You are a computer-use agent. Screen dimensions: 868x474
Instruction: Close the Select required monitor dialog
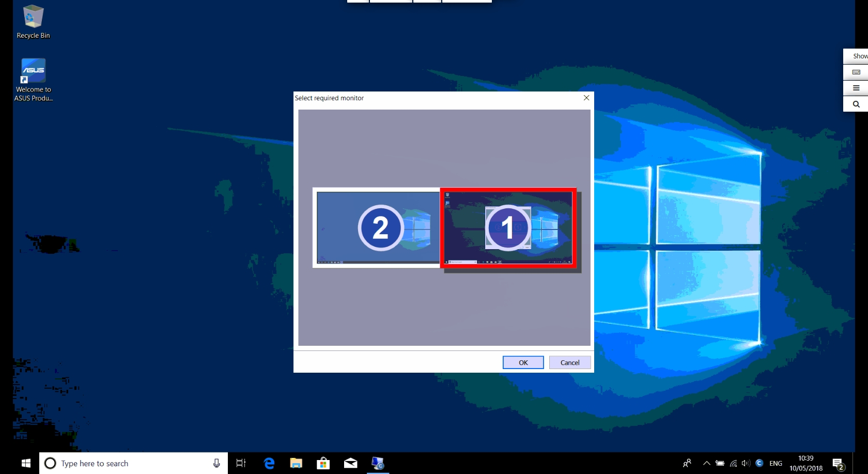[x=586, y=98]
